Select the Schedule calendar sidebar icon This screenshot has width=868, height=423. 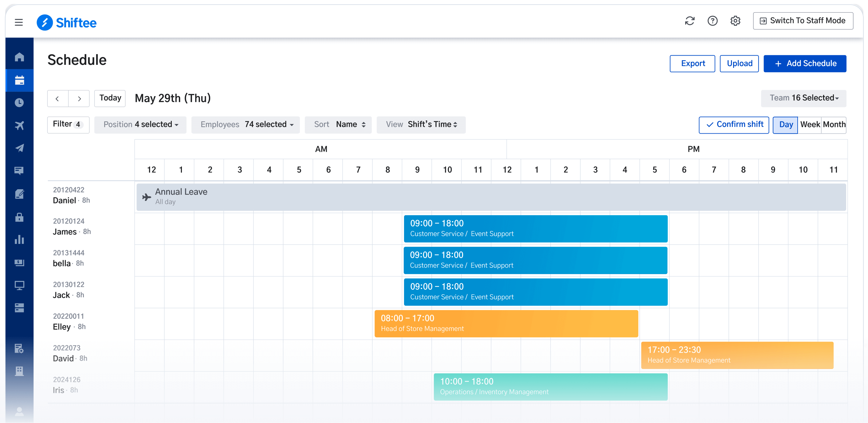click(x=19, y=80)
